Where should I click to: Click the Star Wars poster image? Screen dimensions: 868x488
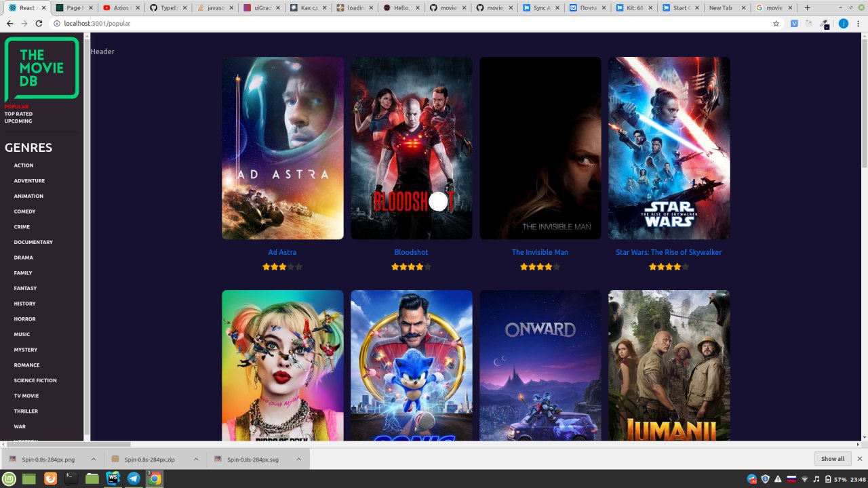pos(669,148)
